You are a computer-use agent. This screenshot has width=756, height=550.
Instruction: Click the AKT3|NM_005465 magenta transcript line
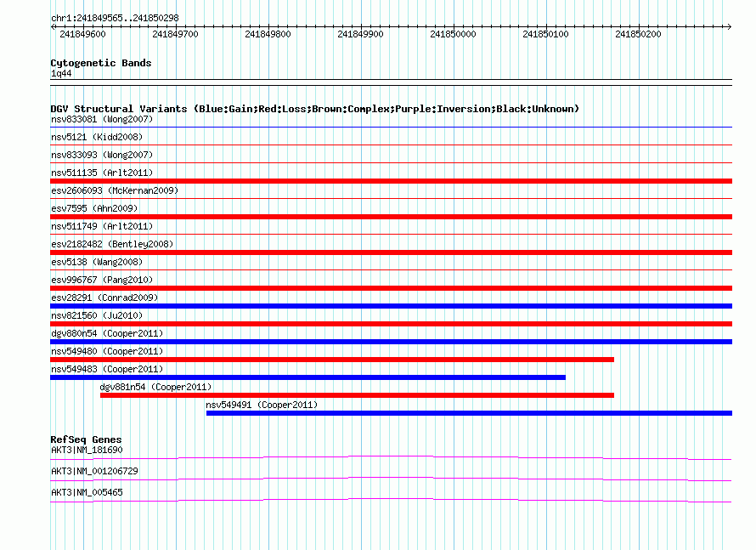point(391,501)
